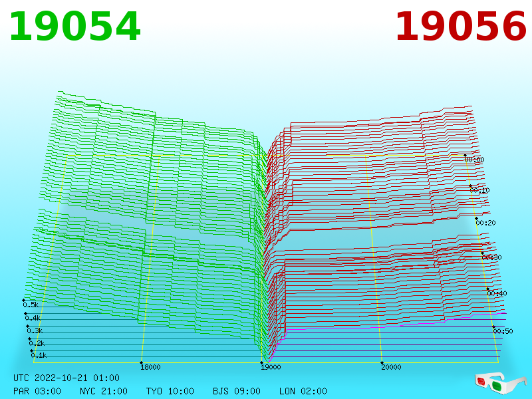The width and height of the screenshot is (532, 399).
Task: Click the BJS 09:00 city time
Action: coord(237,391)
